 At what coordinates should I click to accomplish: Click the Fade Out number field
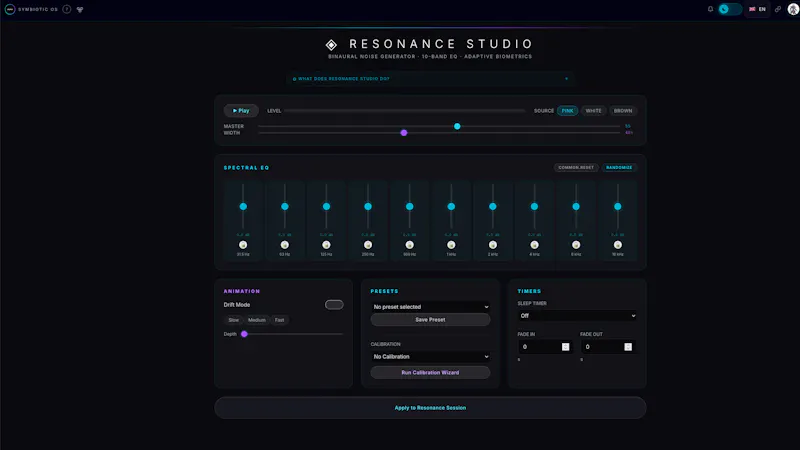(x=607, y=347)
